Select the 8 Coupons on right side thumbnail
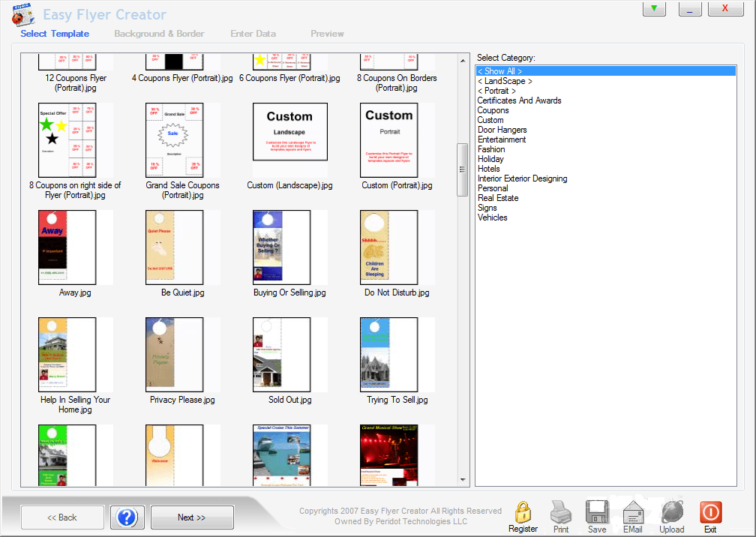The image size is (756, 537). pyautogui.click(x=67, y=140)
